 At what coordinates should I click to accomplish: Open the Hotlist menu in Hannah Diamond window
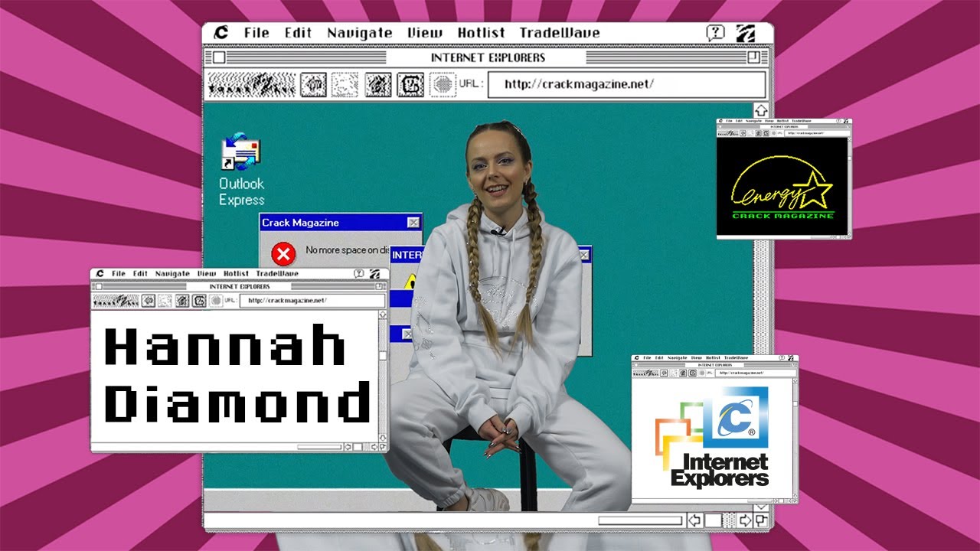click(x=236, y=273)
